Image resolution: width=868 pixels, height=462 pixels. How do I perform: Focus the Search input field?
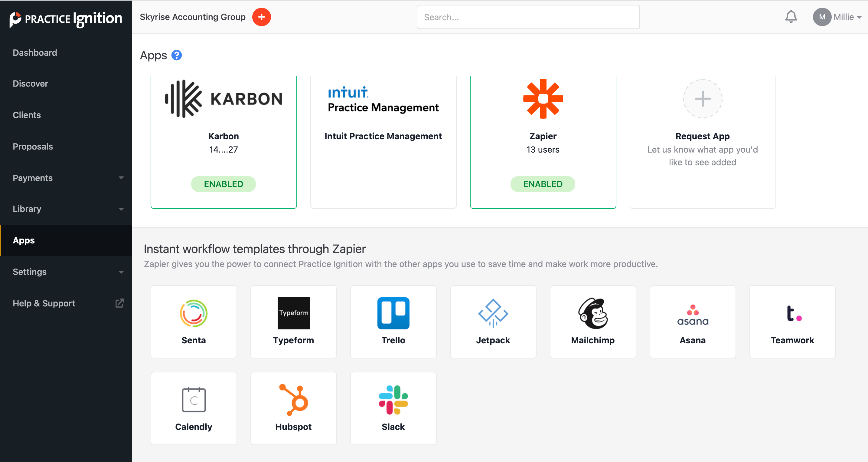click(x=528, y=17)
